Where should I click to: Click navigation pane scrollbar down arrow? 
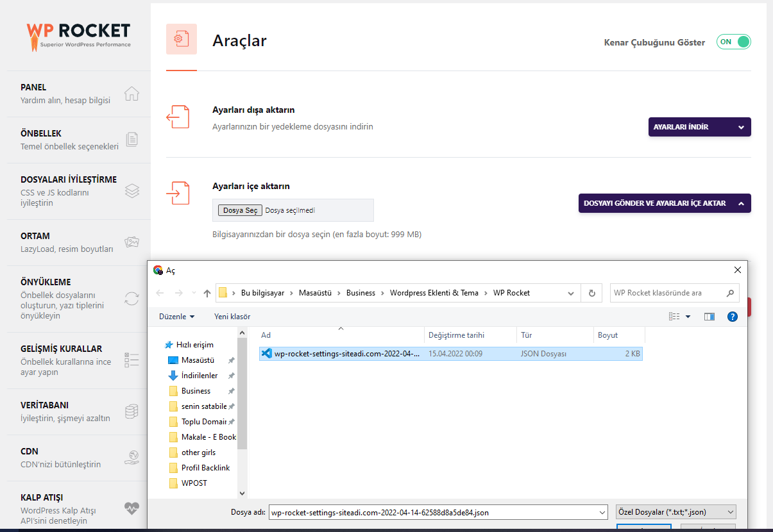[x=242, y=492]
